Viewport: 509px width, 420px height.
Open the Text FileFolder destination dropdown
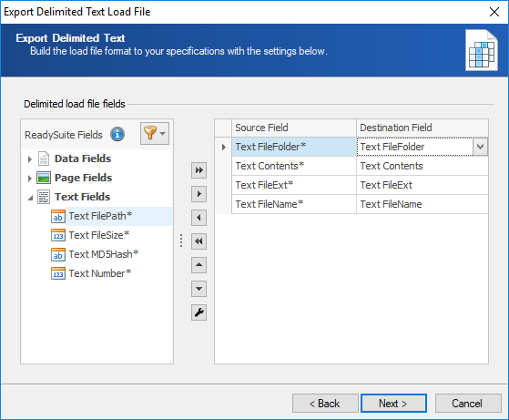(480, 147)
